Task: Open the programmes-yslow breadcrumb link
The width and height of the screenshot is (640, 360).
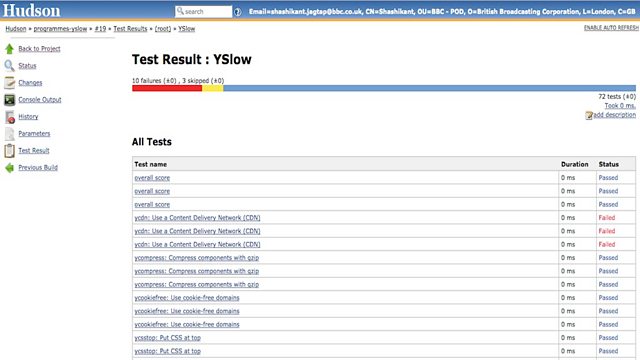Action: click(60, 29)
